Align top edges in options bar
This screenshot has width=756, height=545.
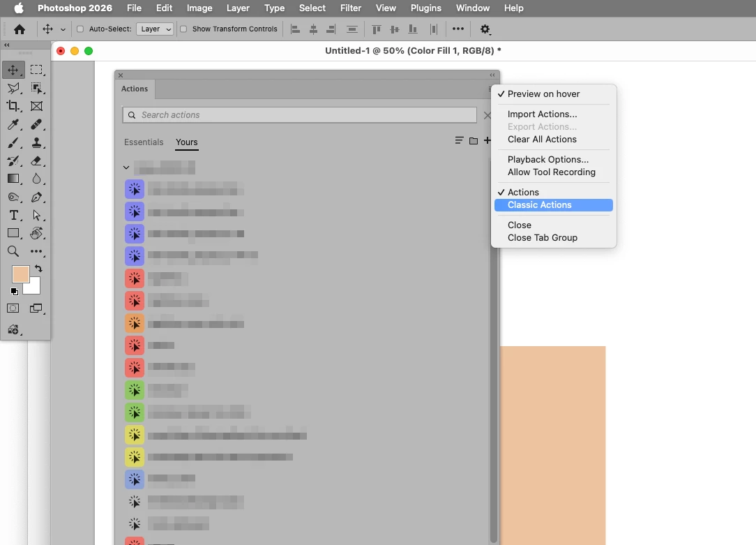(x=377, y=29)
